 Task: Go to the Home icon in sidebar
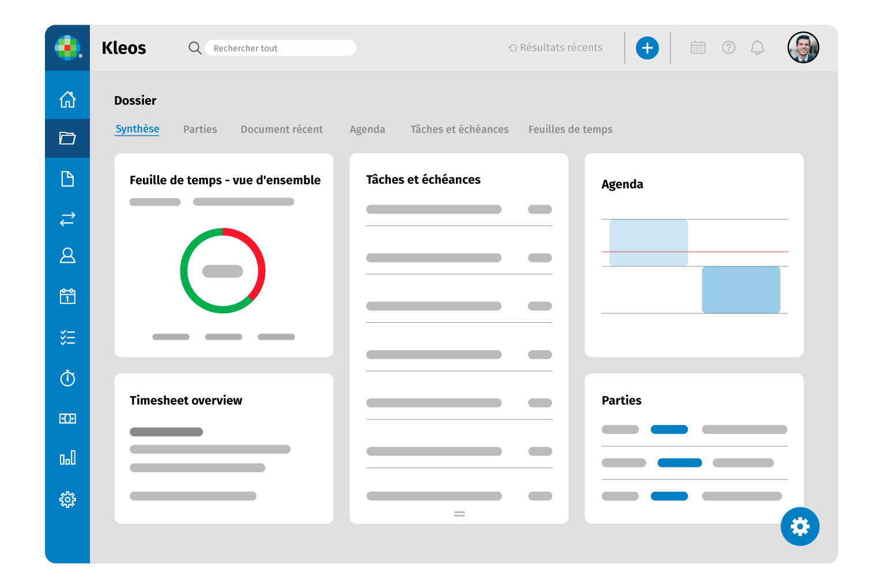click(x=67, y=100)
